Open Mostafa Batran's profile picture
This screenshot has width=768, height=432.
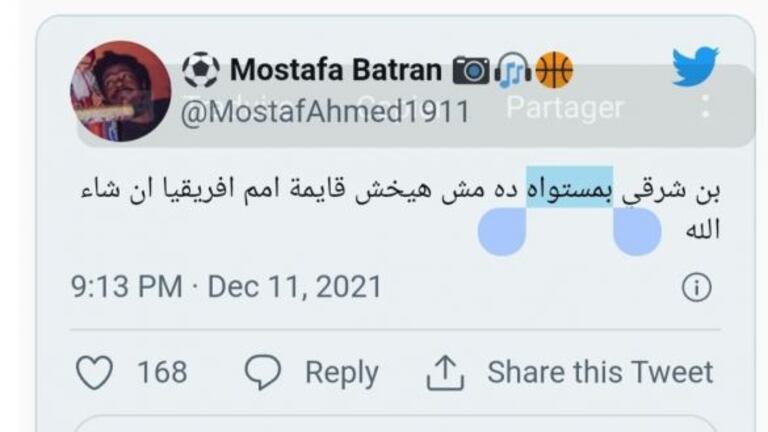pos(121,91)
